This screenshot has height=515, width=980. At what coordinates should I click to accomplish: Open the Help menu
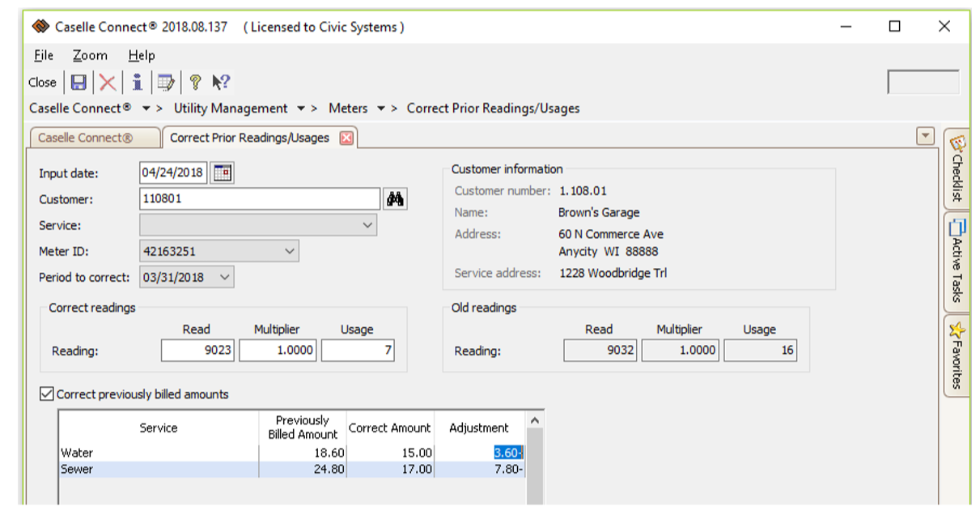pyautogui.click(x=142, y=55)
